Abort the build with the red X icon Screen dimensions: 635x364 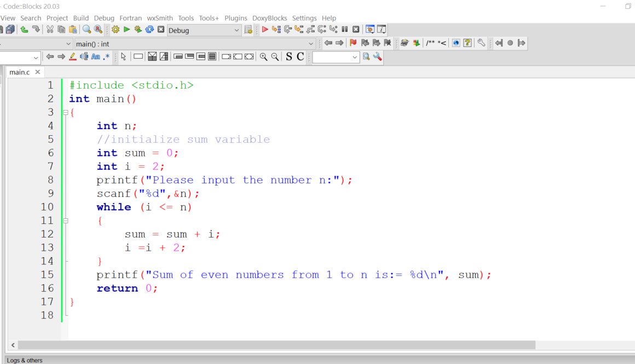pos(161,30)
